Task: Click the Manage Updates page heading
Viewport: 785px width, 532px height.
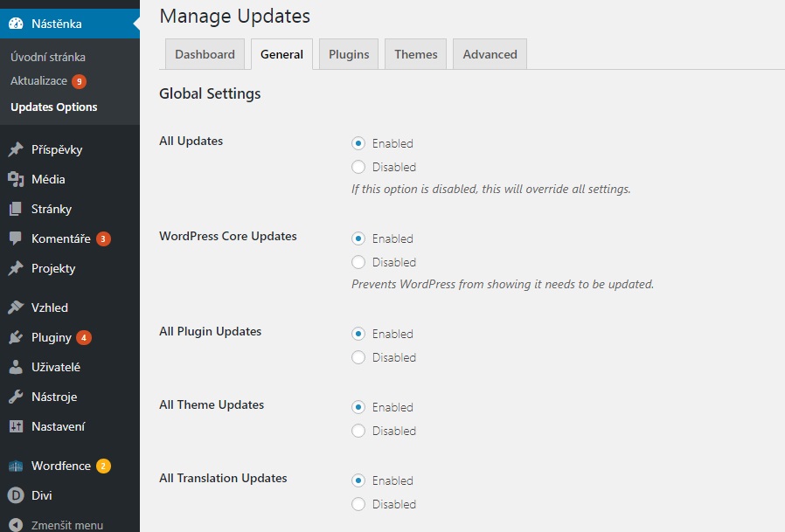Action: pyautogui.click(x=235, y=16)
